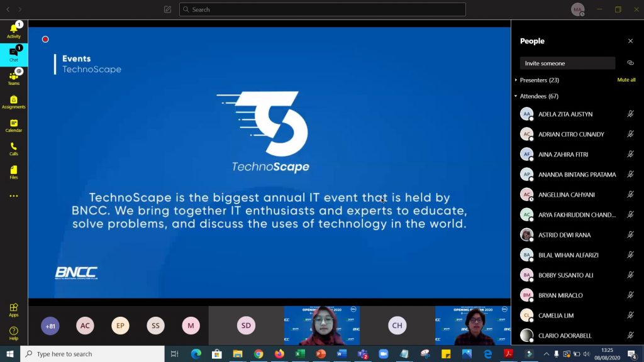Open the Calls section
This screenshot has width=644, height=362.
point(14,148)
